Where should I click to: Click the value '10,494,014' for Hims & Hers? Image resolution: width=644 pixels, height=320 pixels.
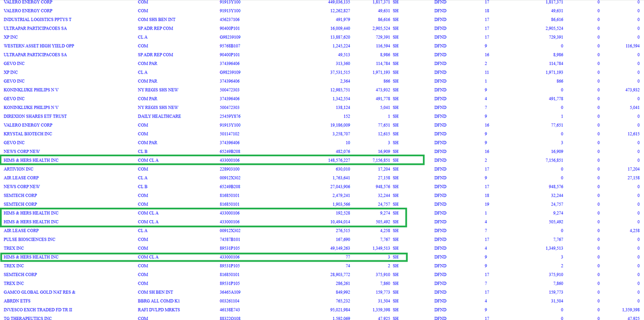(x=339, y=222)
